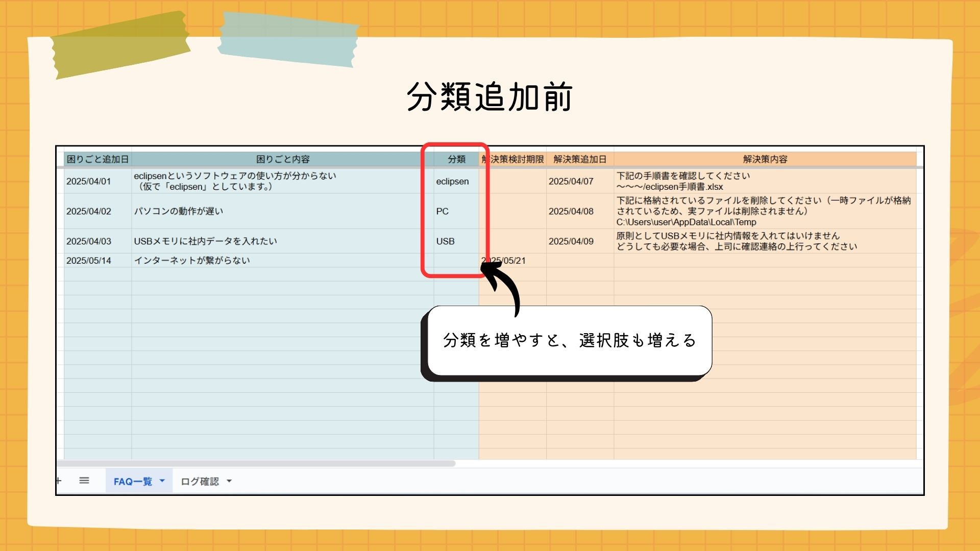This screenshot has height=551, width=980.
Task: Click the horizontal scrollbar of the sheet
Action: point(255,464)
